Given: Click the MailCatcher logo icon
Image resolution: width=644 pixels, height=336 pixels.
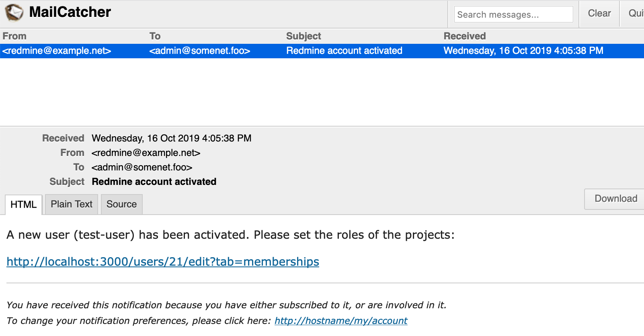Looking at the screenshot, I should [x=14, y=12].
